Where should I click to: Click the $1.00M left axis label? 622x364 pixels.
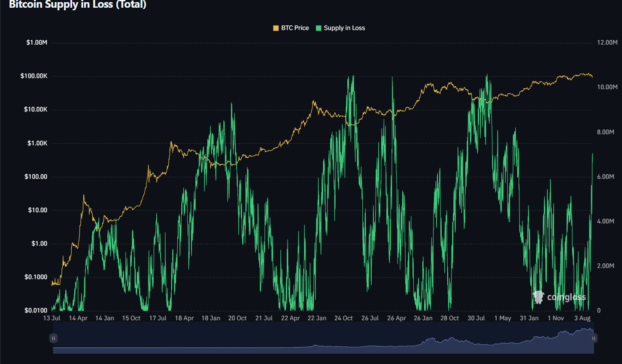[x=36, y=42]
